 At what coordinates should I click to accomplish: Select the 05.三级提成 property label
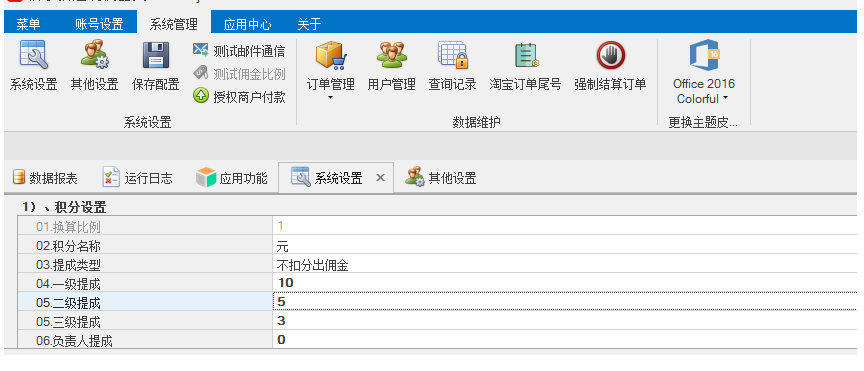pos(69,321)
